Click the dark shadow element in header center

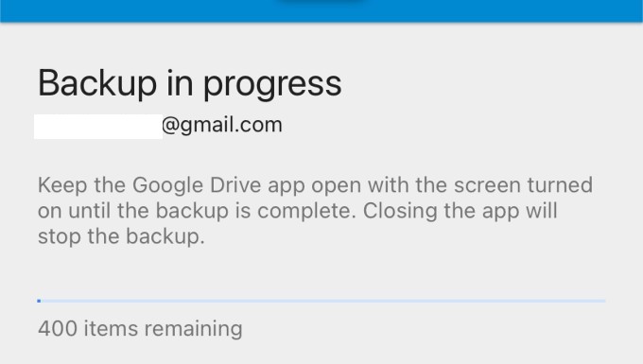(x=321, y=2)
